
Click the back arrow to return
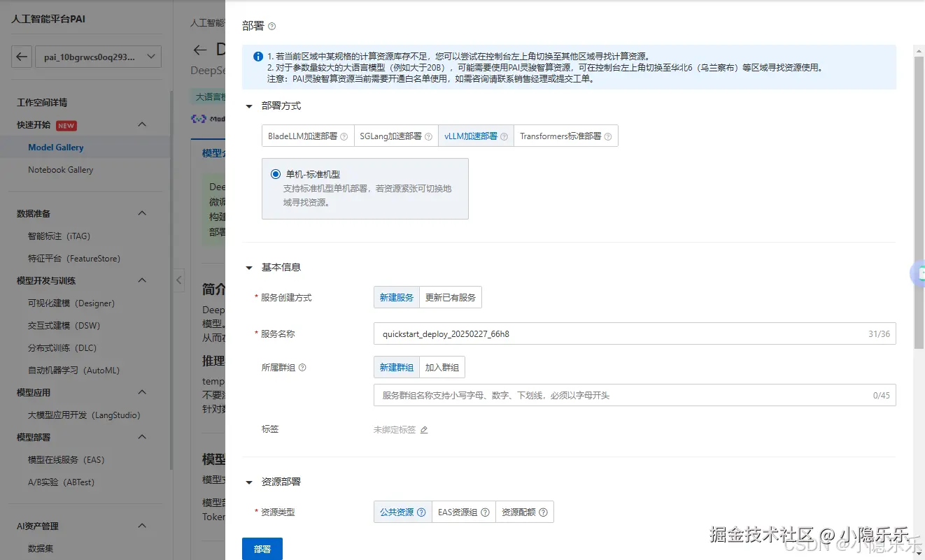pos(21,57)
